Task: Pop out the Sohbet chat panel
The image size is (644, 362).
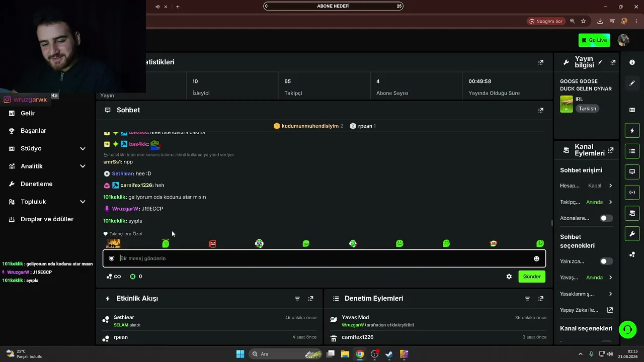Action: click(541, 110)
